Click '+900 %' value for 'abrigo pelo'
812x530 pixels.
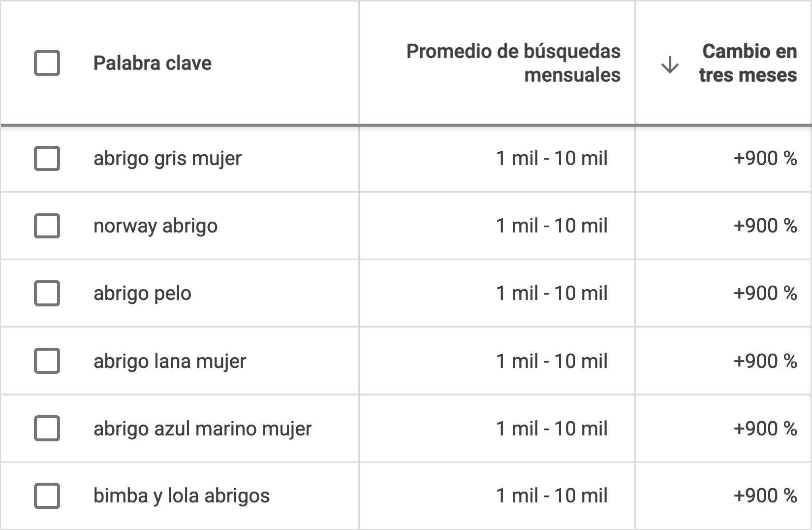pos(764,293)
